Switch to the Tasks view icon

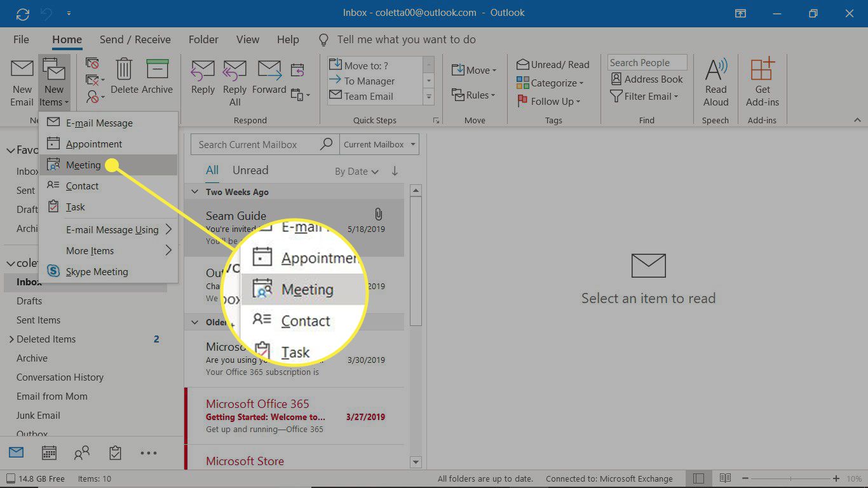115,453
